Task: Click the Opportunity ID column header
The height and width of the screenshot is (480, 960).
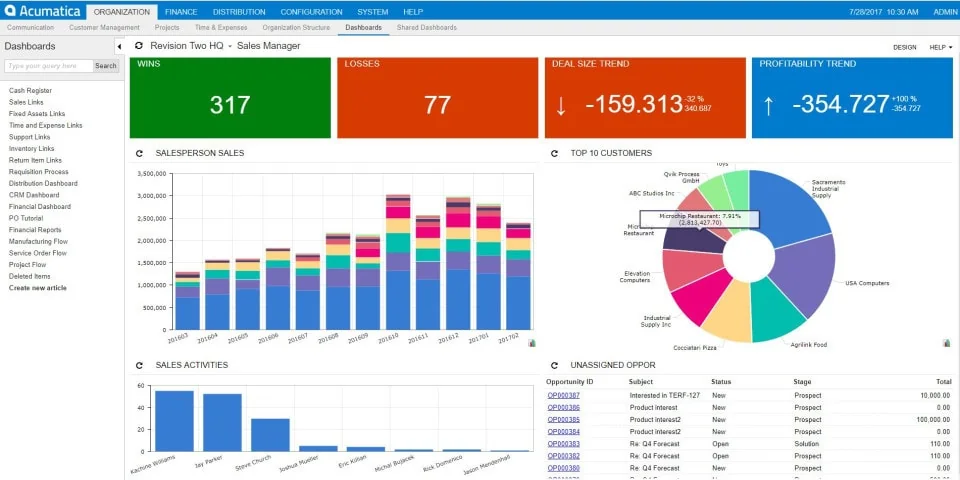Action: [x=569, y=382]
